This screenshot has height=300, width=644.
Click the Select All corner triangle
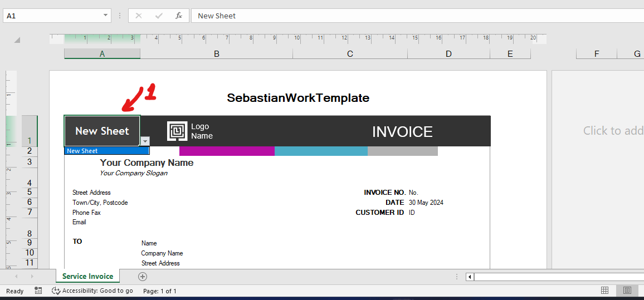click(x=17, y=40)
